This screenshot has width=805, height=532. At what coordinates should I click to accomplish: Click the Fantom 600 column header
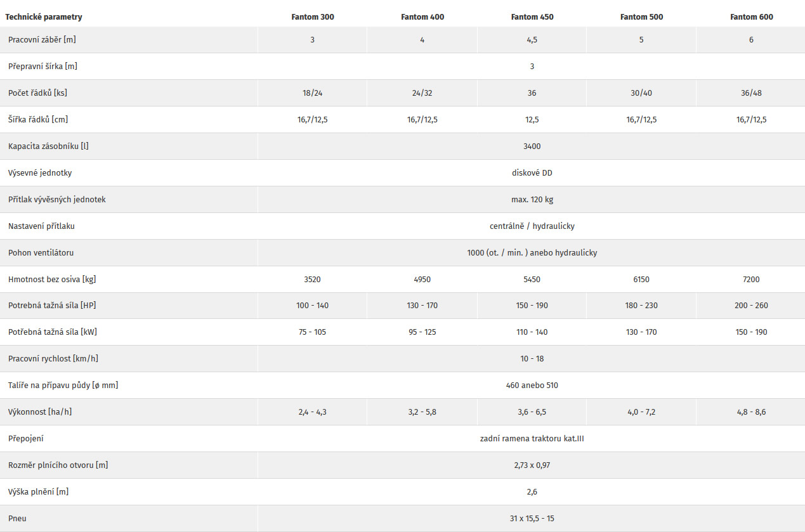click(x=752, y=17)
